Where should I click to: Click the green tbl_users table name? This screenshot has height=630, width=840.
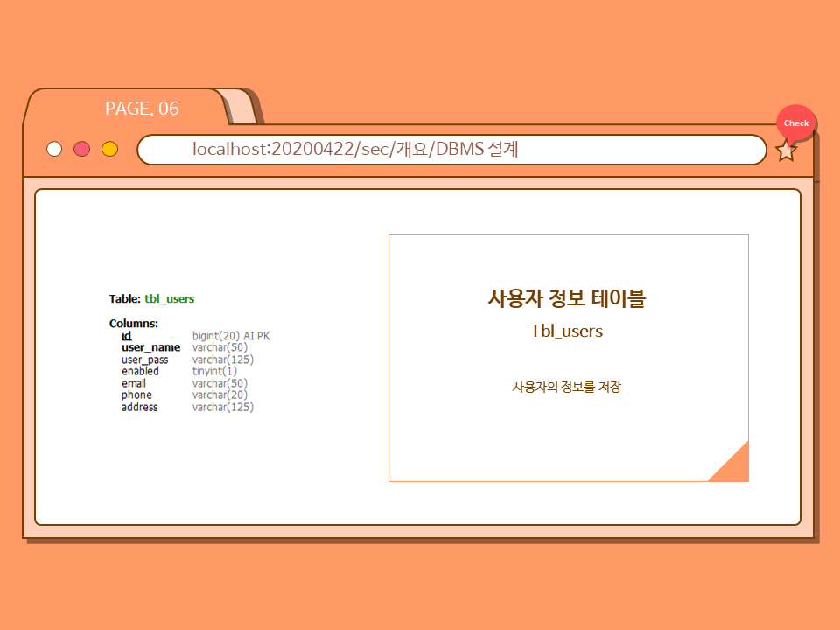pos(169,299)
